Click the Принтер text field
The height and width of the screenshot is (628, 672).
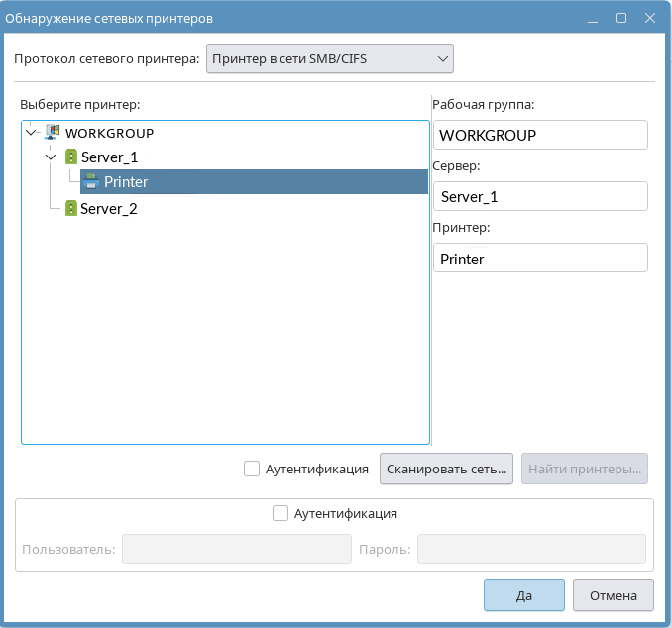(540, 258)
